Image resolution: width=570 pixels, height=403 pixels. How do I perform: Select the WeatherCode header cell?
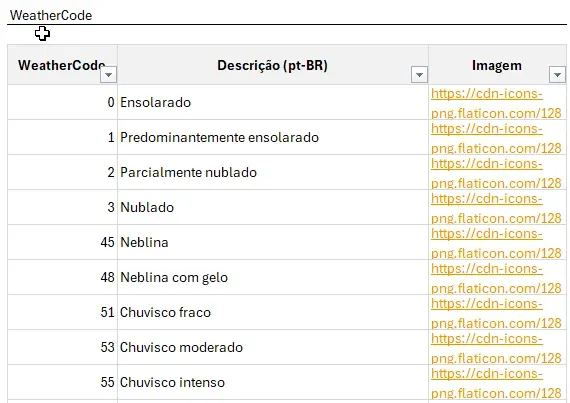63,65
